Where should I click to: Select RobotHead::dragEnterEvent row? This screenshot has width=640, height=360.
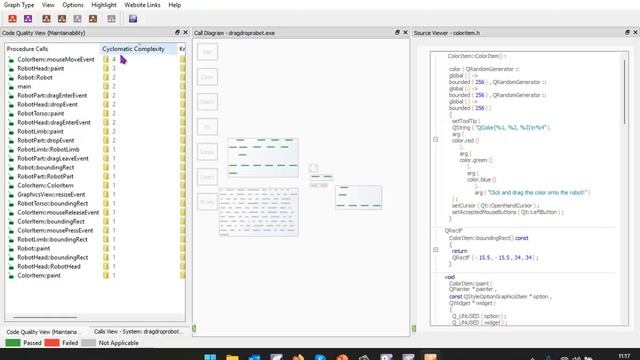pos(95,122)
